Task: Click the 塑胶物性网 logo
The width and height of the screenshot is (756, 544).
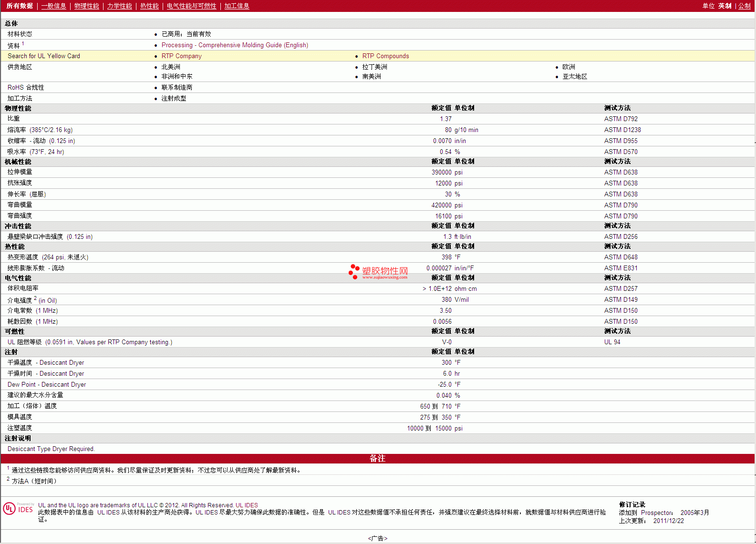Action: tap(378, 272)
